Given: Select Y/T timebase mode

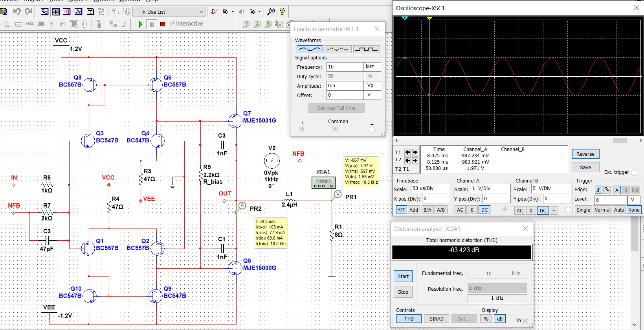Looking at the screenshot, I should 401,210.
